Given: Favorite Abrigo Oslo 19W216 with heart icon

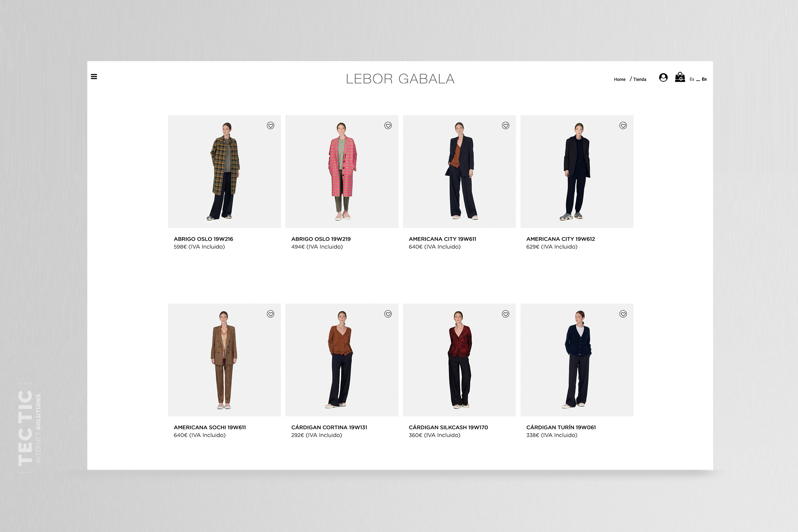Looking at the screenshot, I should click(270, 125).
